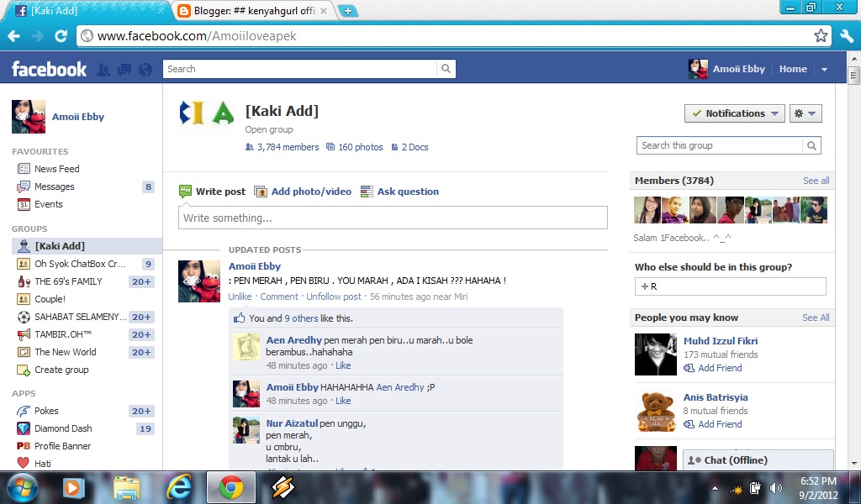The image size is (861, 504).
Task: Open friend requests icon in header
Action: [103, 69]
